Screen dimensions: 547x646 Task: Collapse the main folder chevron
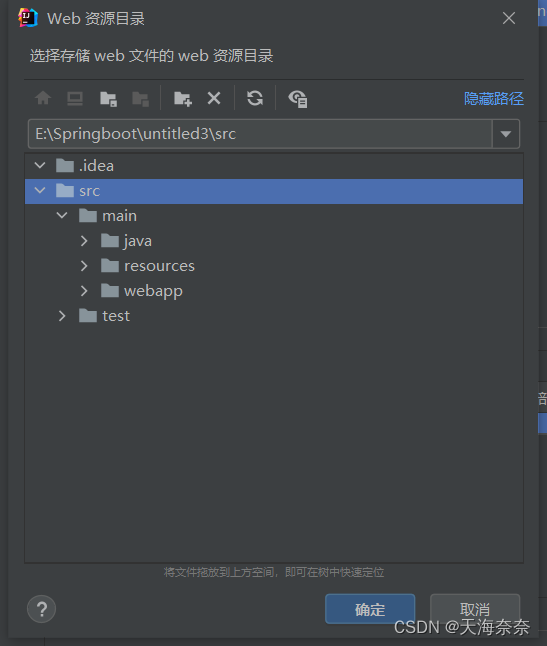pos(62,215)
